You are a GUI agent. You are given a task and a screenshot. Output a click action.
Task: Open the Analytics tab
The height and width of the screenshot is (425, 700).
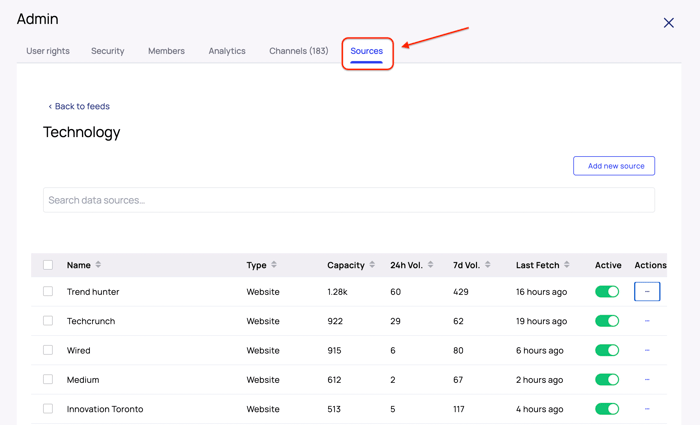227,51
